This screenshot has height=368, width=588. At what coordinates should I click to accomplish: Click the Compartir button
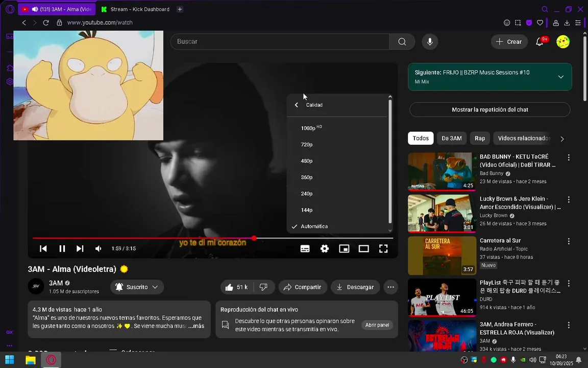pyautogui.click(x=303, y=287)
